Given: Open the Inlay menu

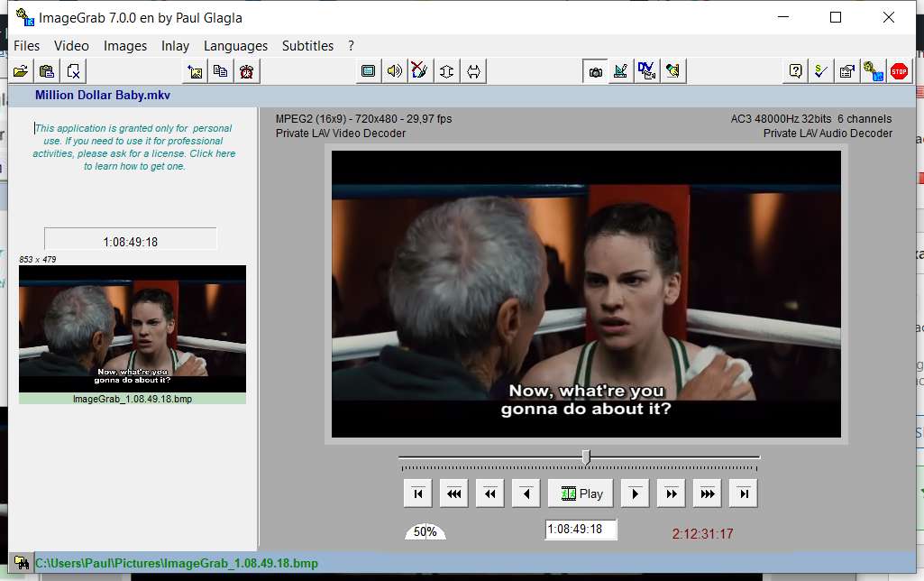Looking at the screenshot, I should click(175, 46).
